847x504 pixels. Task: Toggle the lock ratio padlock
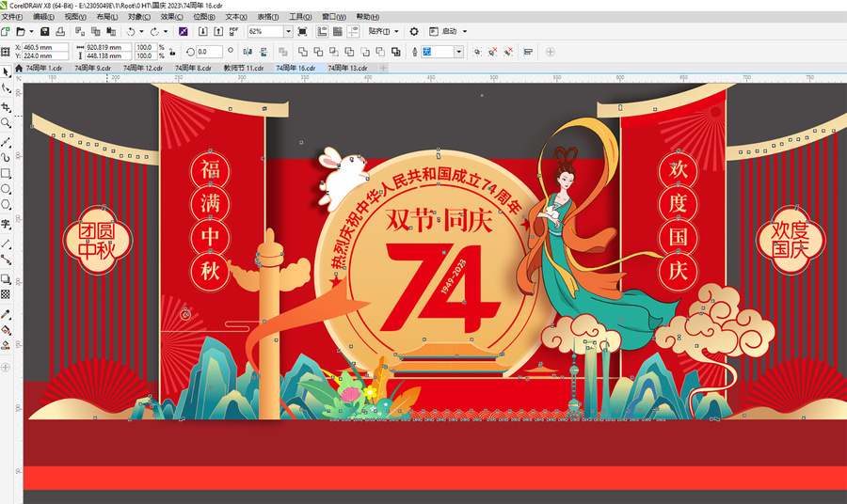[172, 52]
